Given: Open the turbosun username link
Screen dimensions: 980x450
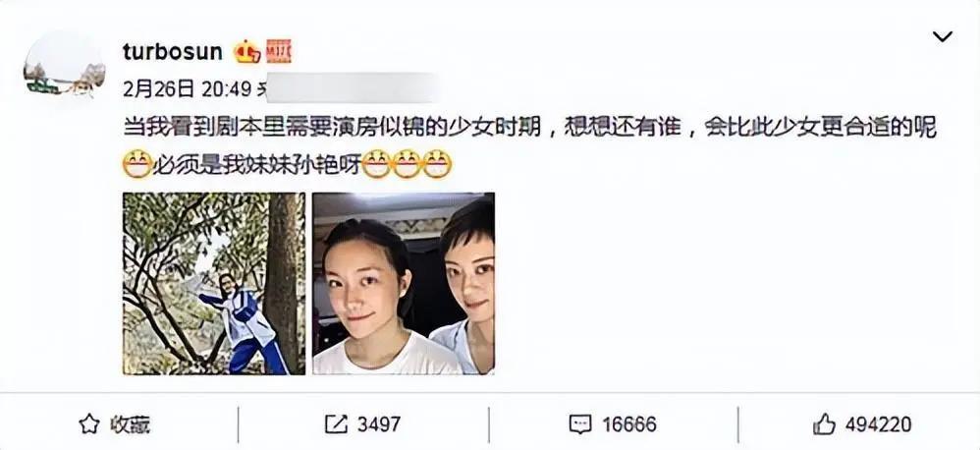Looking at the screenshot, I should tap(173, 52).
